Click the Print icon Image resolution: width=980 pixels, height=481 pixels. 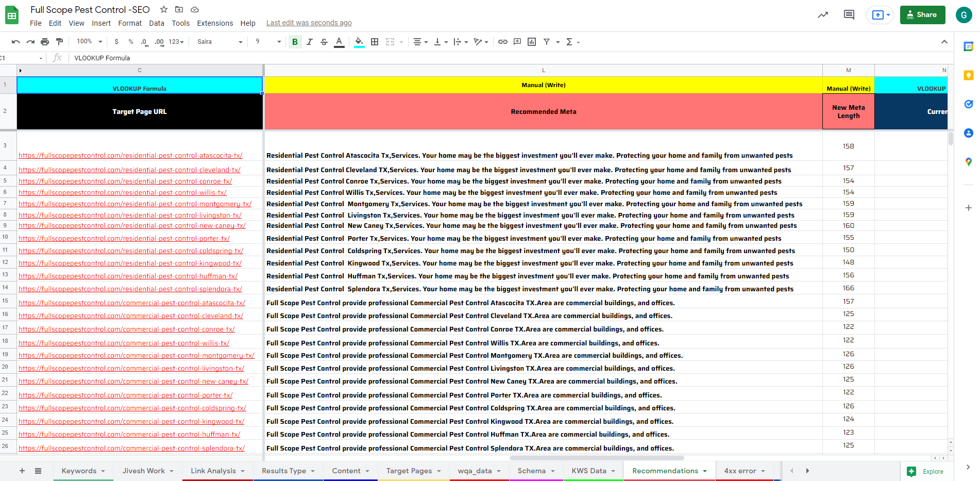pyautogui.click(x=45, y=42)
